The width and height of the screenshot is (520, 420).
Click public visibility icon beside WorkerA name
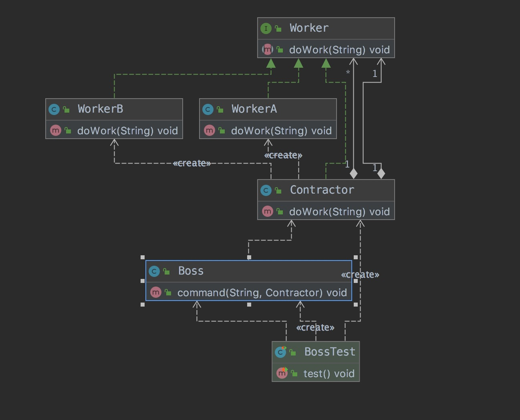click(x=220, y=109)
